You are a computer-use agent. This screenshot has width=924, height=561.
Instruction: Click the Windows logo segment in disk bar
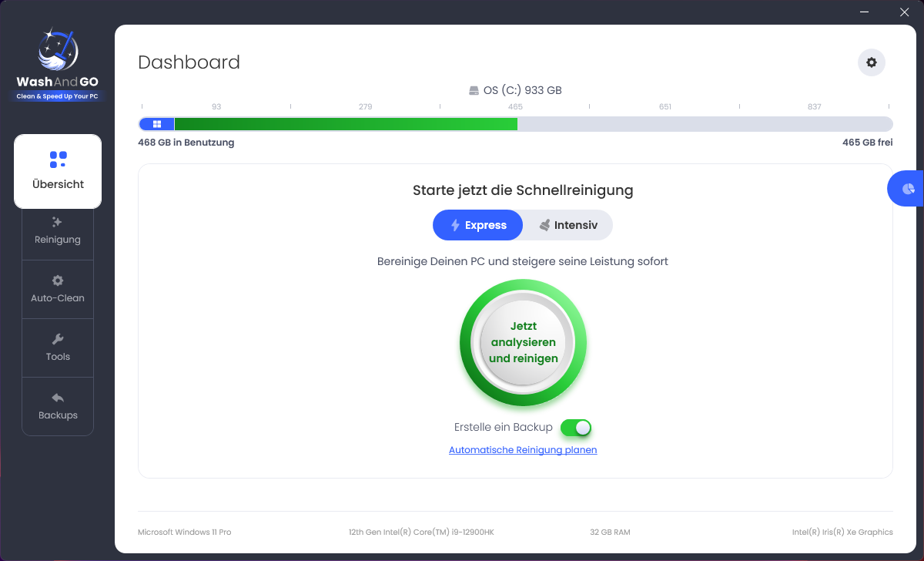157,124
